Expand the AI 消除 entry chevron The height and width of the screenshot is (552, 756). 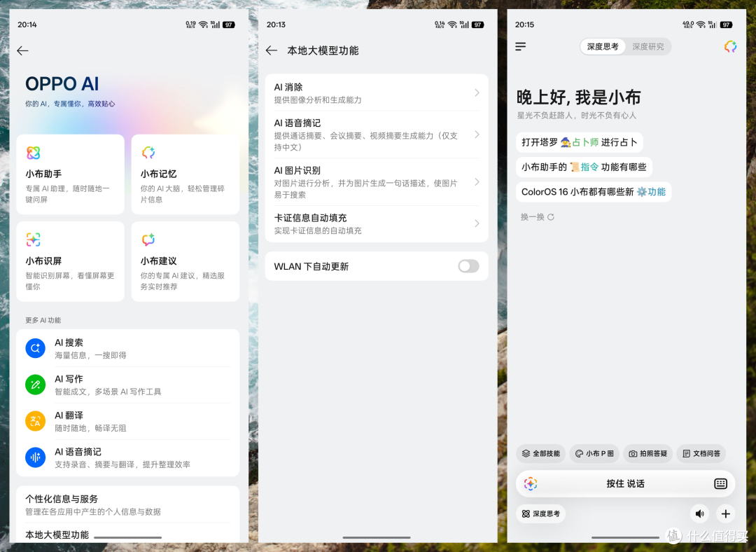[477, 92]
